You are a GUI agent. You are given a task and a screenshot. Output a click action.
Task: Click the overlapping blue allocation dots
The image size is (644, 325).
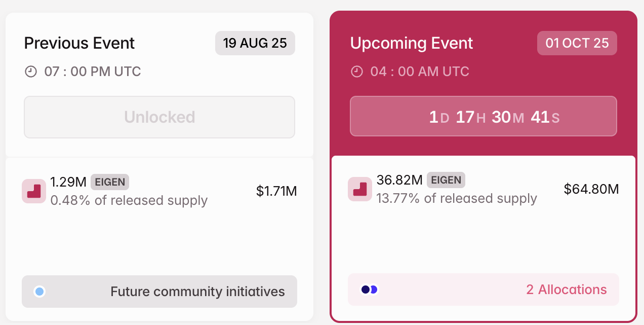[369, 290]
